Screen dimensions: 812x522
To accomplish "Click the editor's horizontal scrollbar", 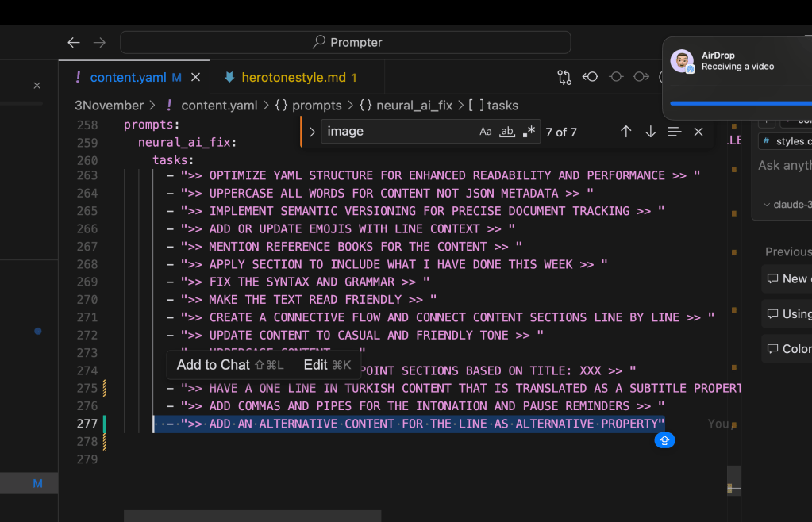I will pos(252,516).
